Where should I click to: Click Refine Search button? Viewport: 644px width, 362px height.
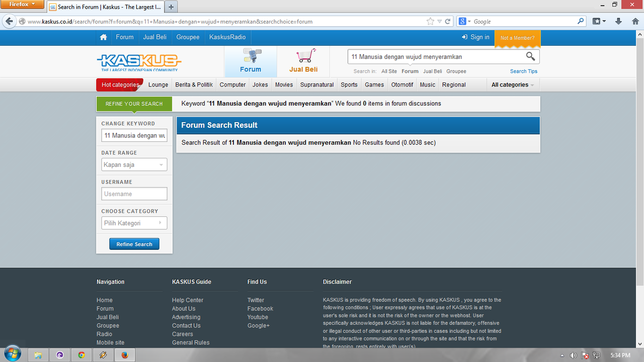coord(134,244)
